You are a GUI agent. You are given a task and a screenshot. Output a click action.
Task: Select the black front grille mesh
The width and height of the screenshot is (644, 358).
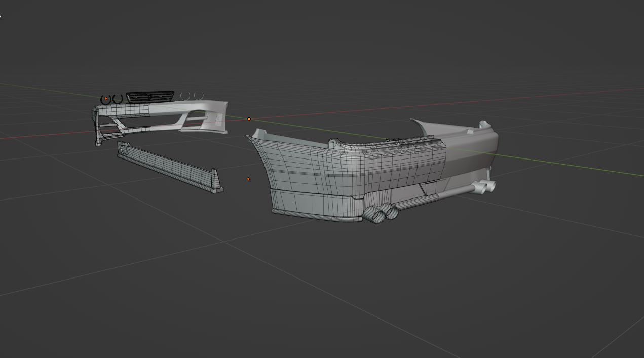pyautogui.click(x=150, y=96)
